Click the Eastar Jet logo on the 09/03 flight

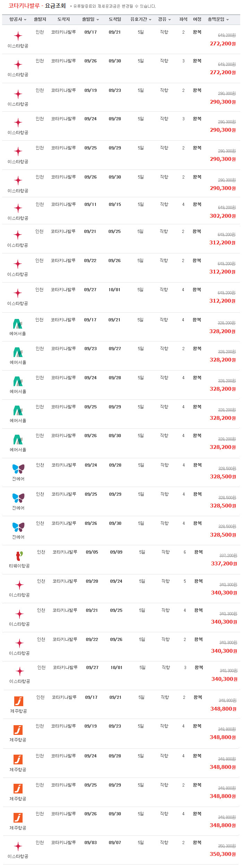(18, 847)
